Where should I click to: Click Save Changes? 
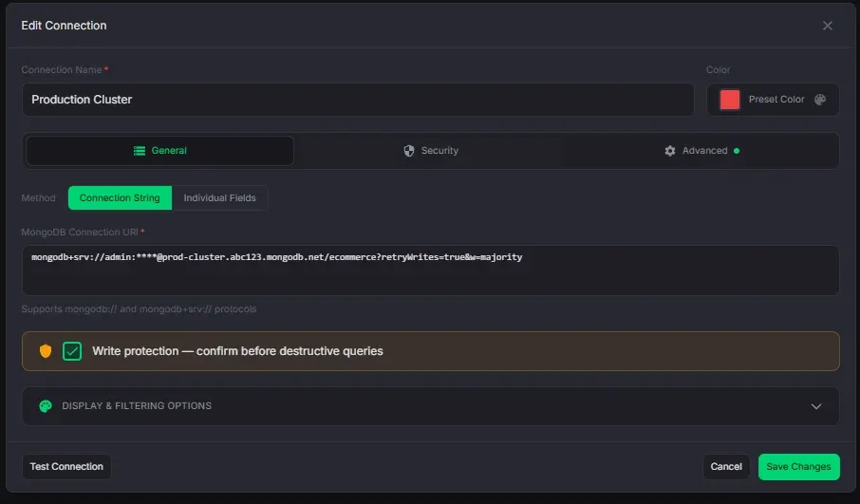[798, 467]
